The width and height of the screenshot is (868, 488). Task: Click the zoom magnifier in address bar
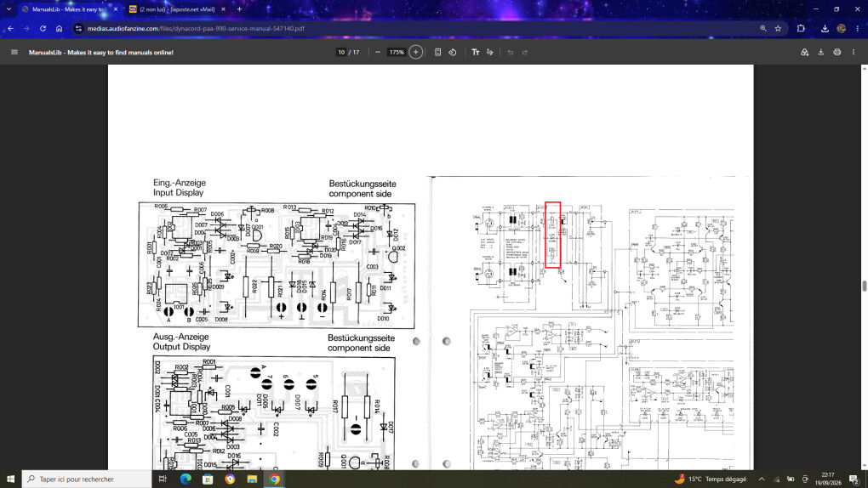click(763, 28)
